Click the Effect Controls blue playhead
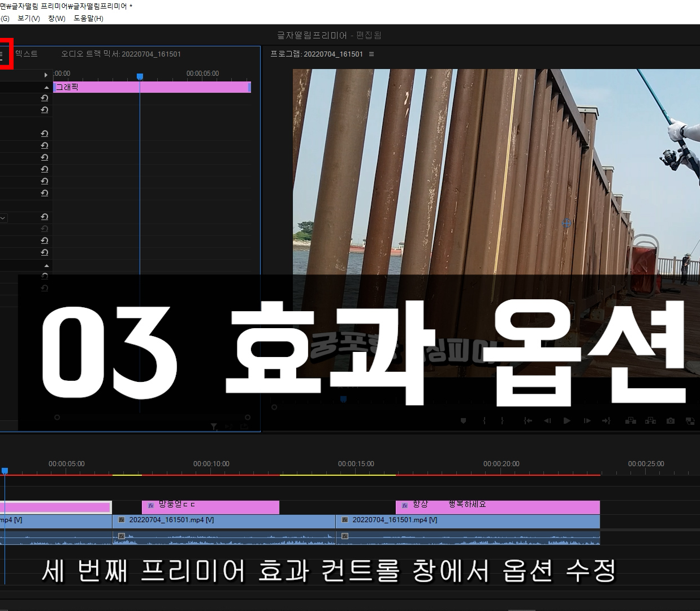Viewport: 700px width, 611px height. point(140,76)
